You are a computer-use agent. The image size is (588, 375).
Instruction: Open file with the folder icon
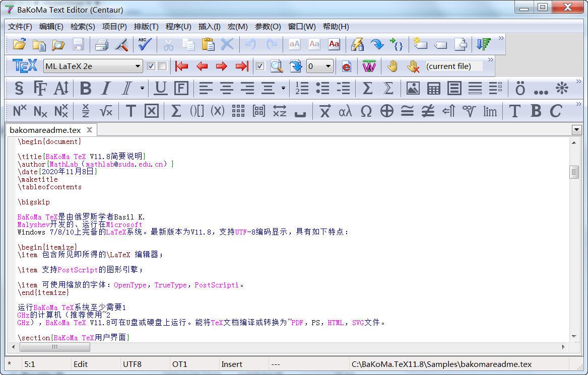(19, 45)
